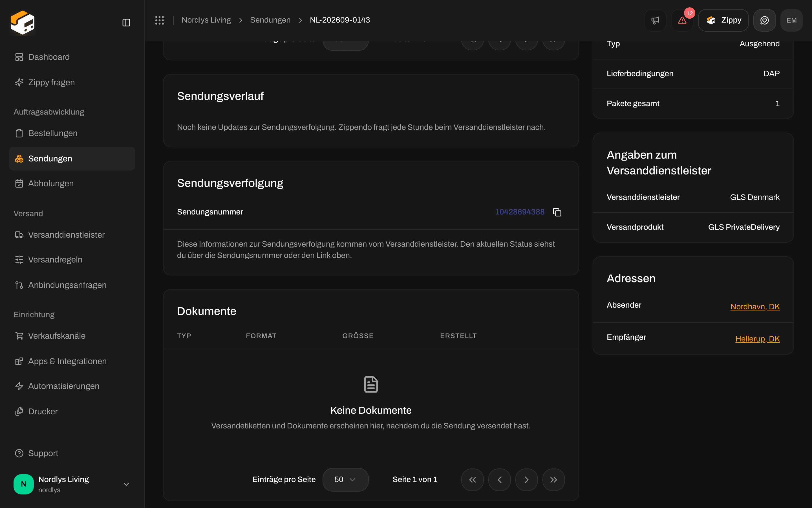Open Anbindungsanfragen in the sidebar
The height and width of the screenshot is (508, 812).
pos(72,285)
